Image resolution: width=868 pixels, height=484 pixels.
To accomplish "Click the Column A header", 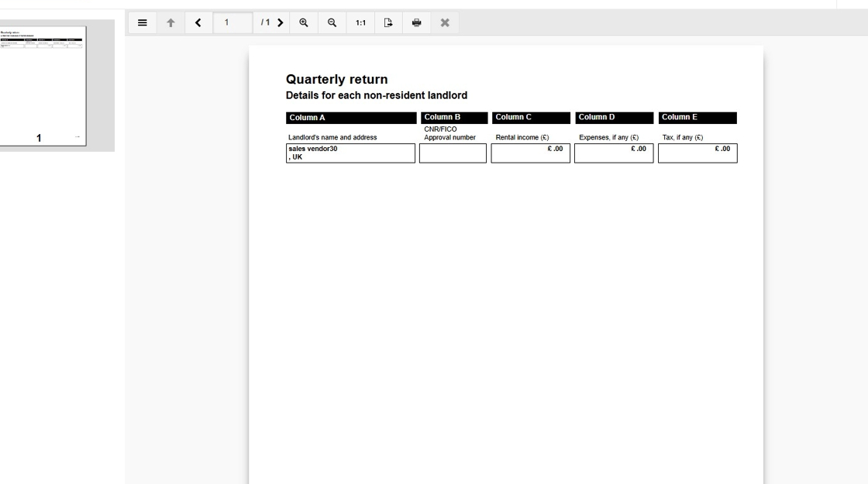I will tap(351, 118).
